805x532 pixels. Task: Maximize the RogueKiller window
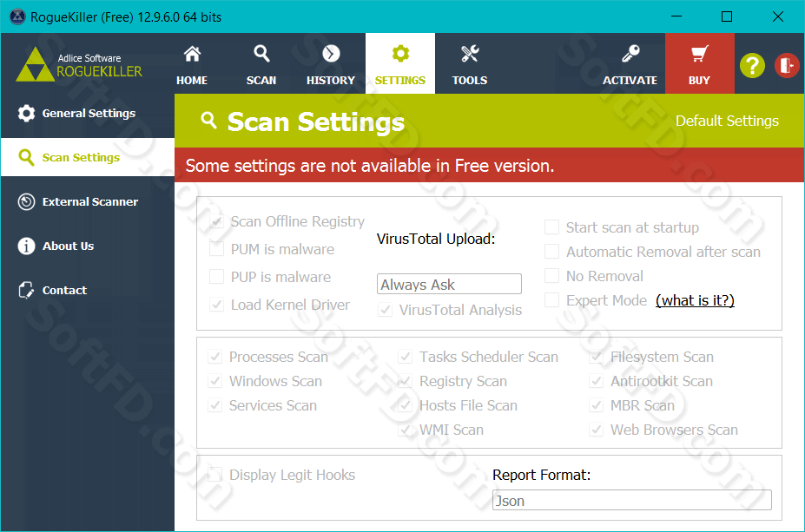pos(727,16)
